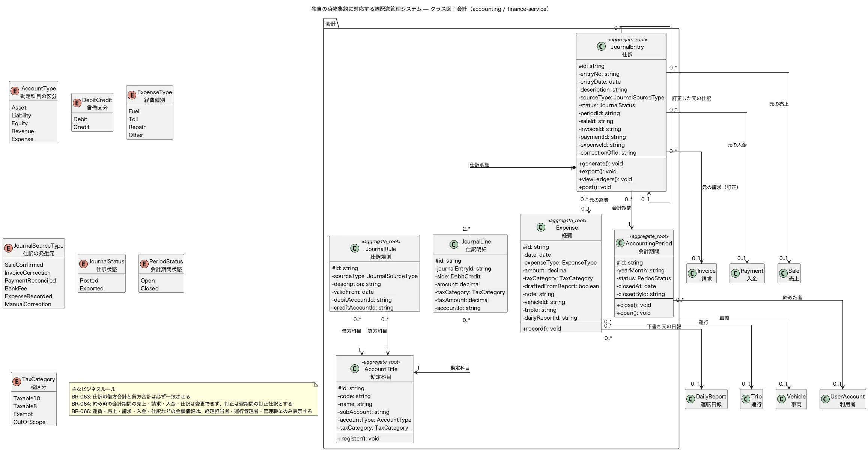Click the JournalEntry class icon

click(601, 46)
